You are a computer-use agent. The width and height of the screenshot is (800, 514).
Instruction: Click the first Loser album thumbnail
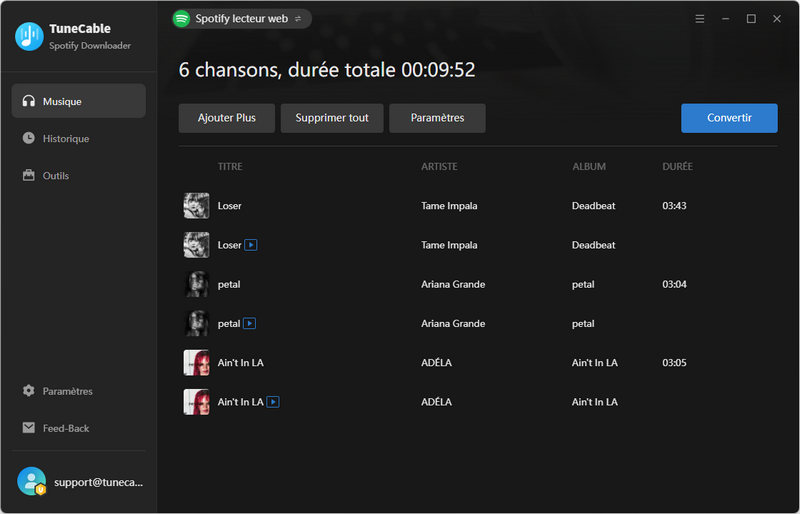click(x=196, y=206)
